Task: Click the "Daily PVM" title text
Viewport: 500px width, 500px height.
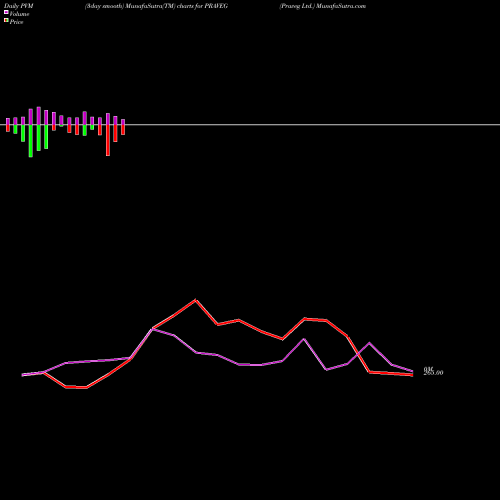Action: pyautogui.click(x=19, y=6)
